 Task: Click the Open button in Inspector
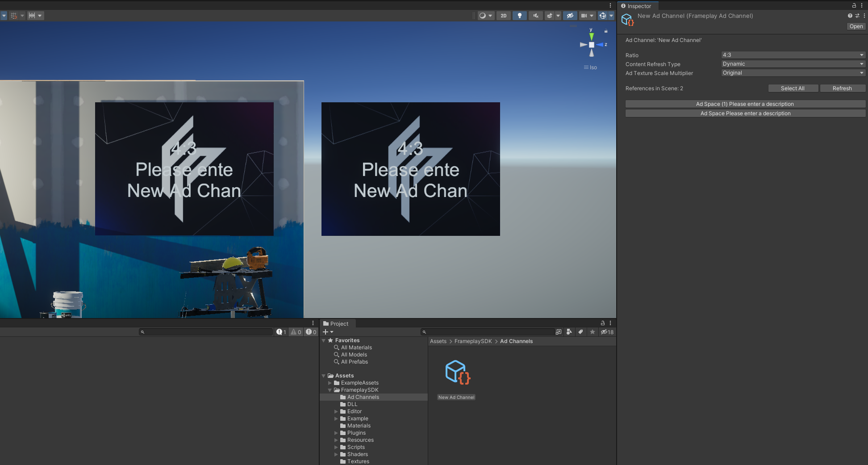856,26
